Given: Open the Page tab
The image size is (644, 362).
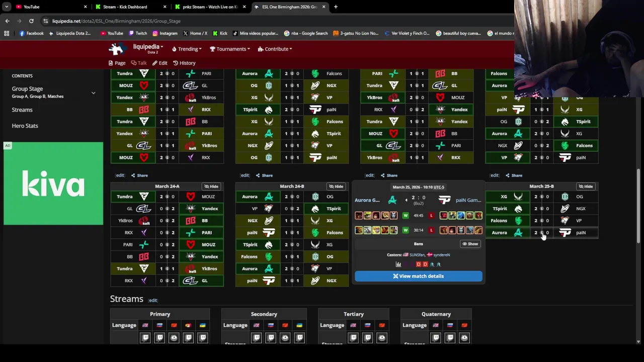Looking at the screenshot, I should click(x=117, y=63).
